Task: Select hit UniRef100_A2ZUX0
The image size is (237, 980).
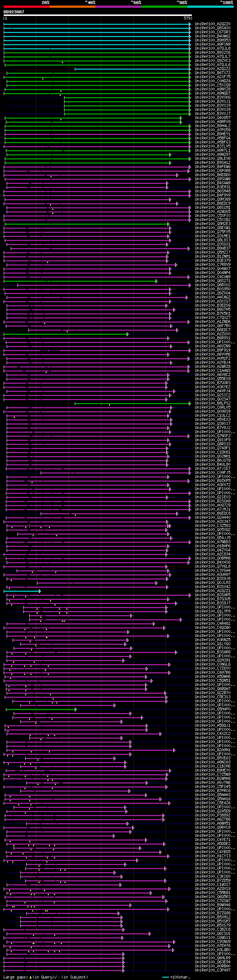Action: [x=213, y=334]
